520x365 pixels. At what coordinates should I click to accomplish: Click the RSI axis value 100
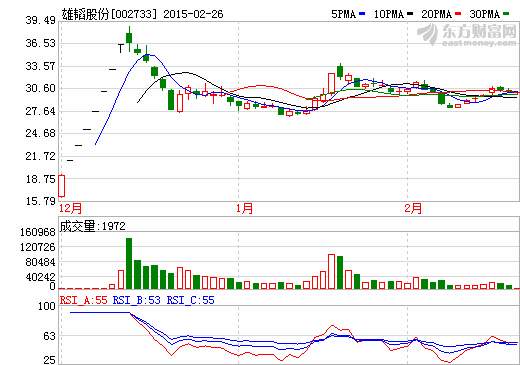coord(47,306)
